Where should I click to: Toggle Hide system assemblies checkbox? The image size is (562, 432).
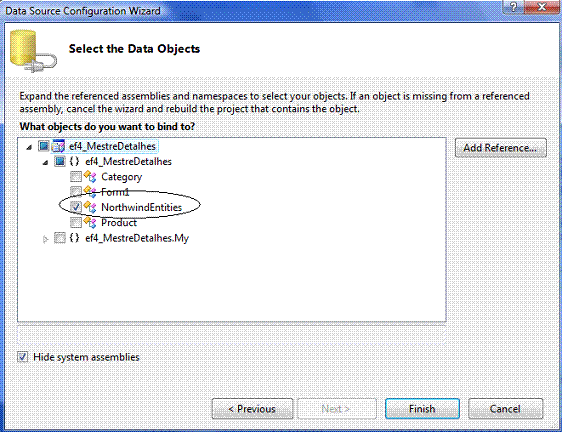coord(23,357)
